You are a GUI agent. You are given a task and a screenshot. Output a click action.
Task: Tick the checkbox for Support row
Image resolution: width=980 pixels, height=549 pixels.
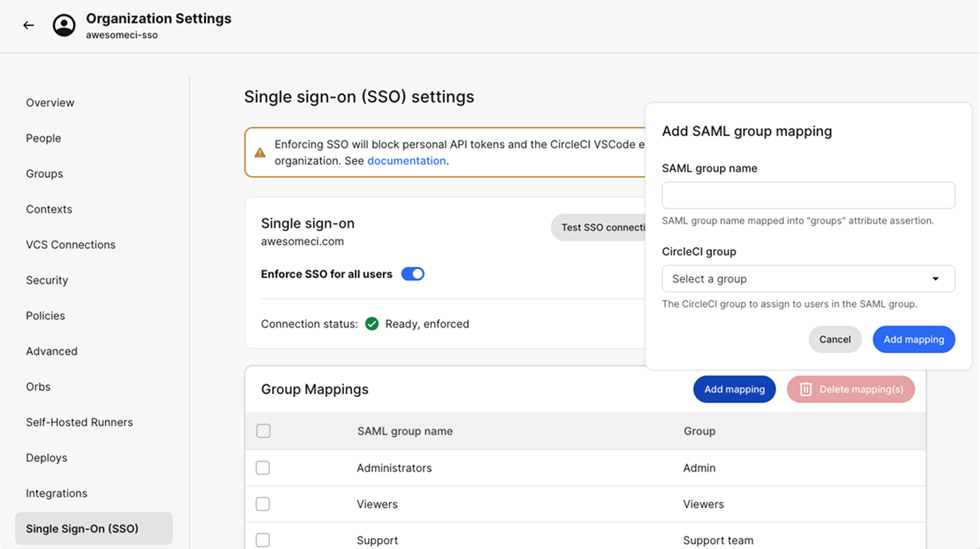tap(263, 540)
